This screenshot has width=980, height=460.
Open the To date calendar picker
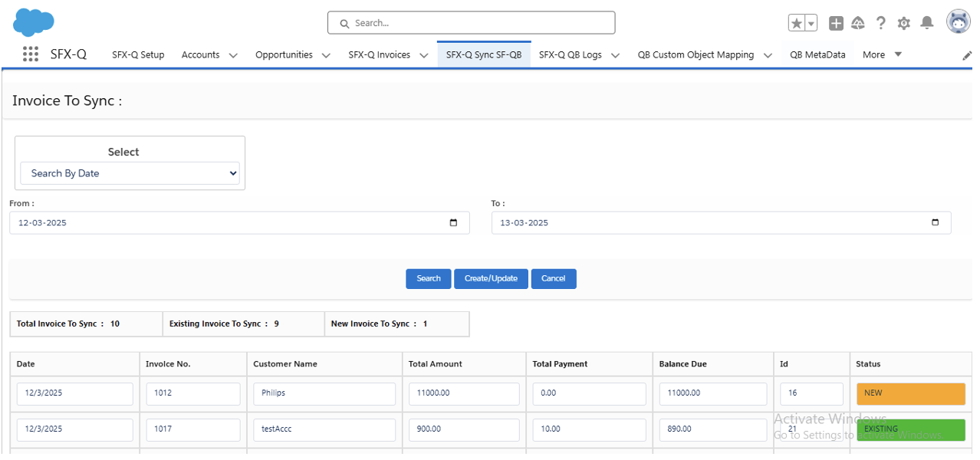tap(935, 223)
